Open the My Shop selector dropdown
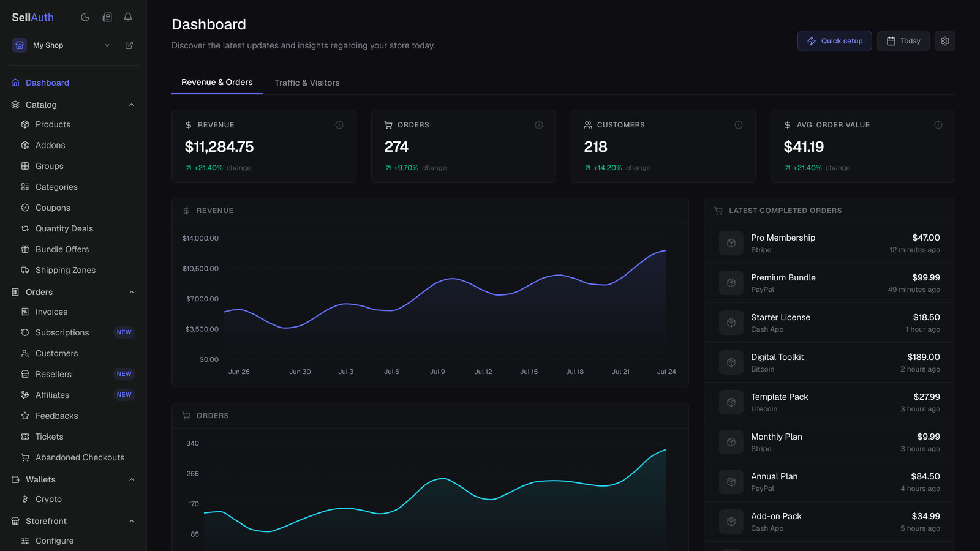The image size is (980, 551). tap(62, 45)
